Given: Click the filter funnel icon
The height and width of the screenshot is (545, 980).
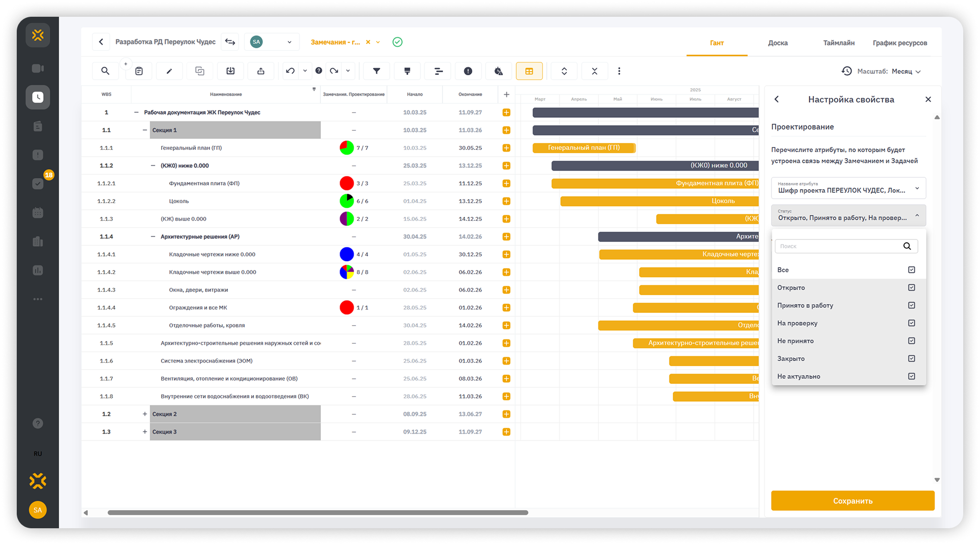Looking at the screenshot, I should coord(377,71).
